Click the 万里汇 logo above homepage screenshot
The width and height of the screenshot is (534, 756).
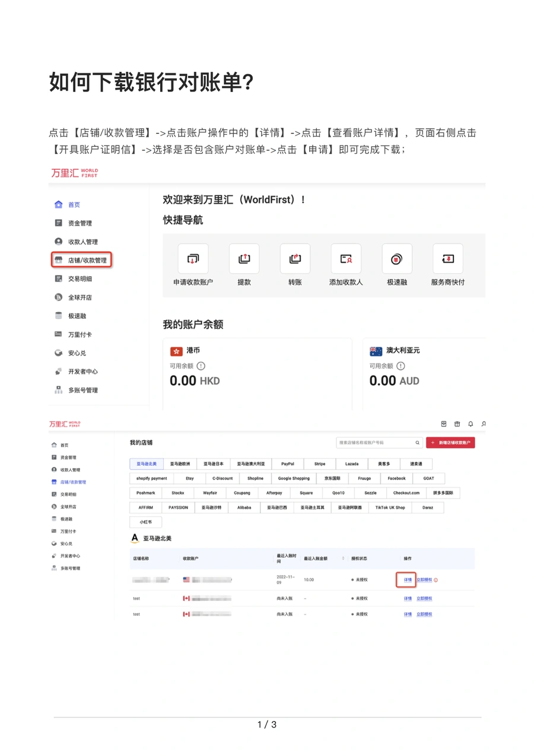(74, 173)
